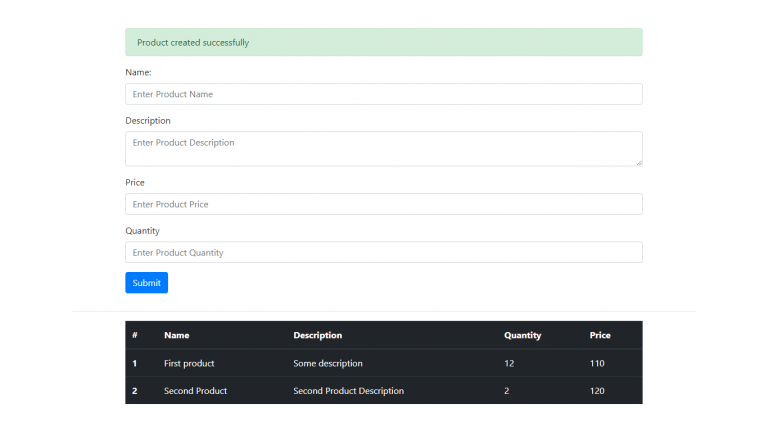Screen dimensions: 768x431
Task: Select the First product row name
Action: tap(189, 363)
